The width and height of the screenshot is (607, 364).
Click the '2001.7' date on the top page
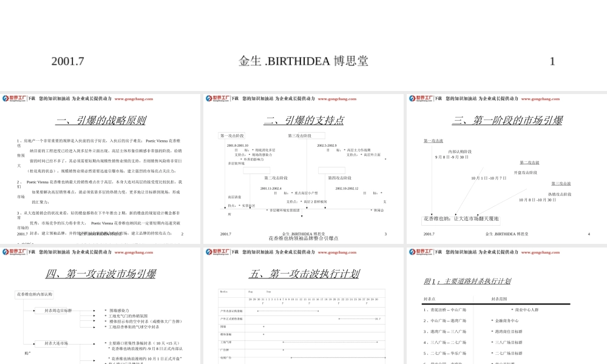tap(68, 61)
